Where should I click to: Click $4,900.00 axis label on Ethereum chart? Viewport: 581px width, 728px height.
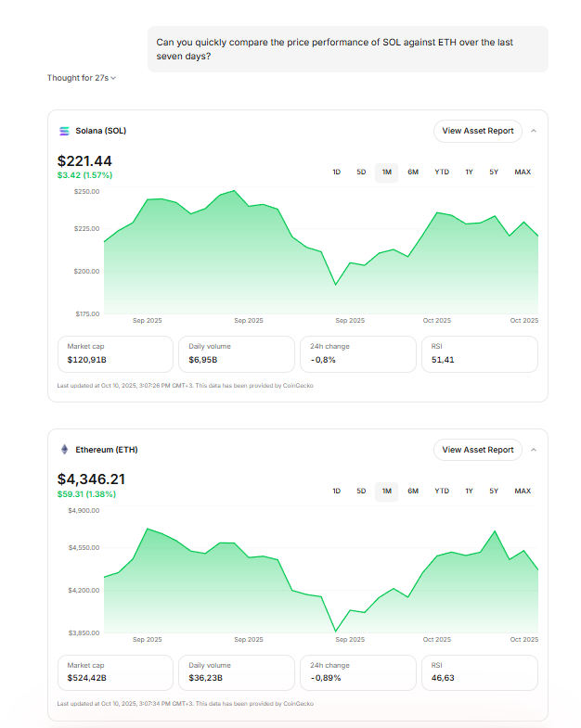pyautogui.click(x=84, y=511)
